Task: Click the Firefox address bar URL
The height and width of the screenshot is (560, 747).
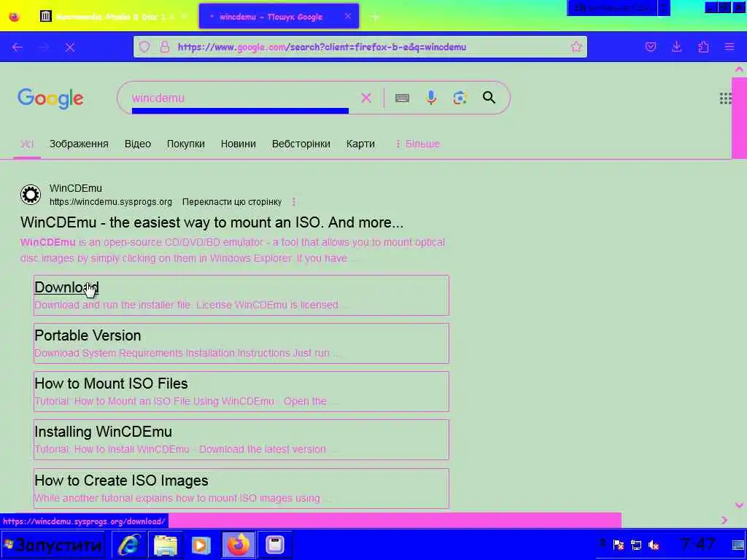Action: click(x=322, y=47)
